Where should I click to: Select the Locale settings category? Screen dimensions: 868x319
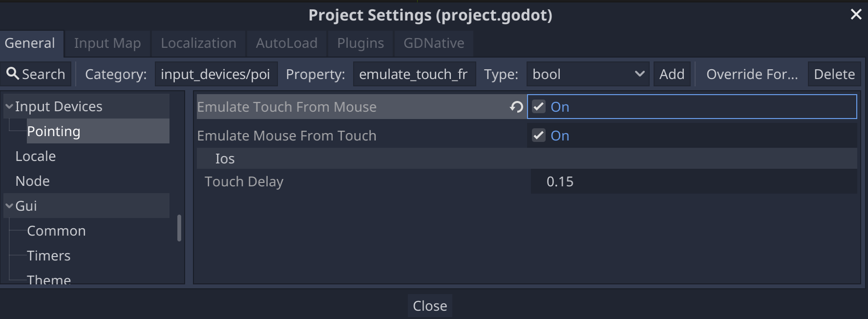(x=36, y=156)
